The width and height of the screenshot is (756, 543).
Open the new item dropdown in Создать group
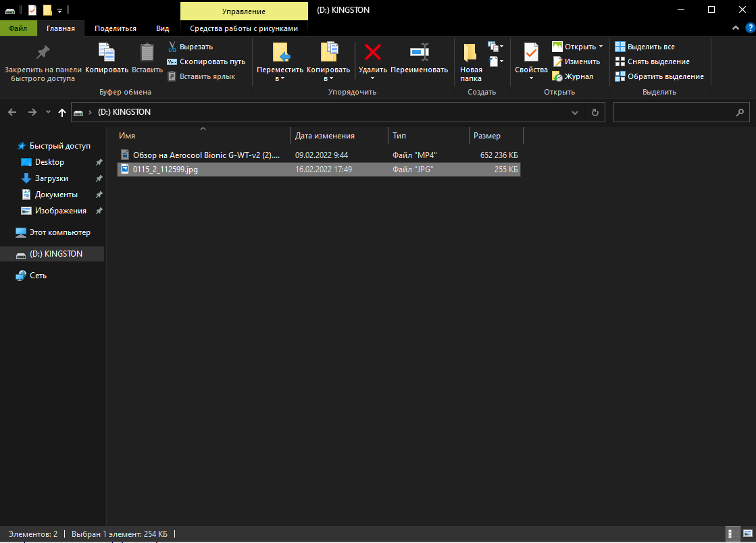495,47
